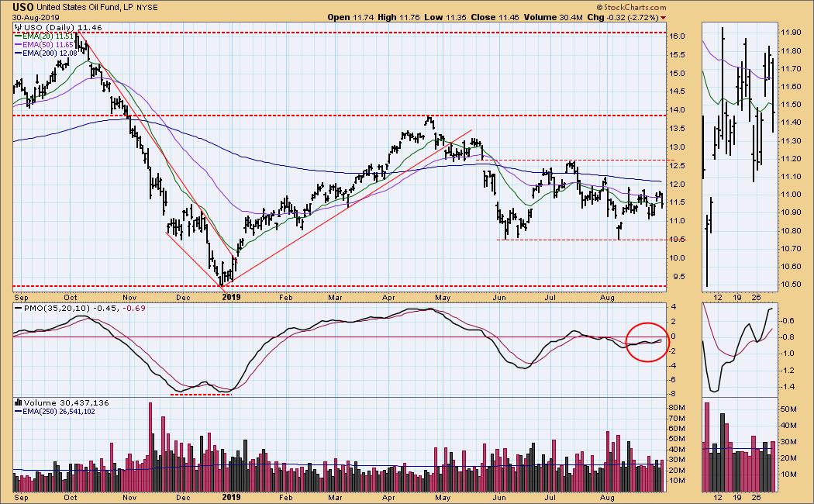Screen dimensions: 814x504
Task: Click the red down-arrow change indicator
Action: click(663, 18)
